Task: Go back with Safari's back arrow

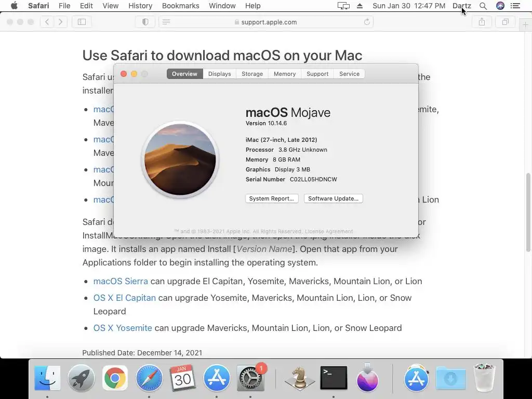Action: point(47,22)
